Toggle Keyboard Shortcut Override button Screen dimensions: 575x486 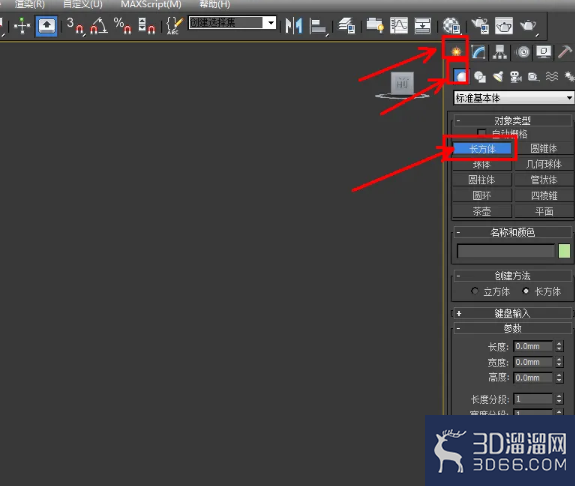[x=47, y=26]
